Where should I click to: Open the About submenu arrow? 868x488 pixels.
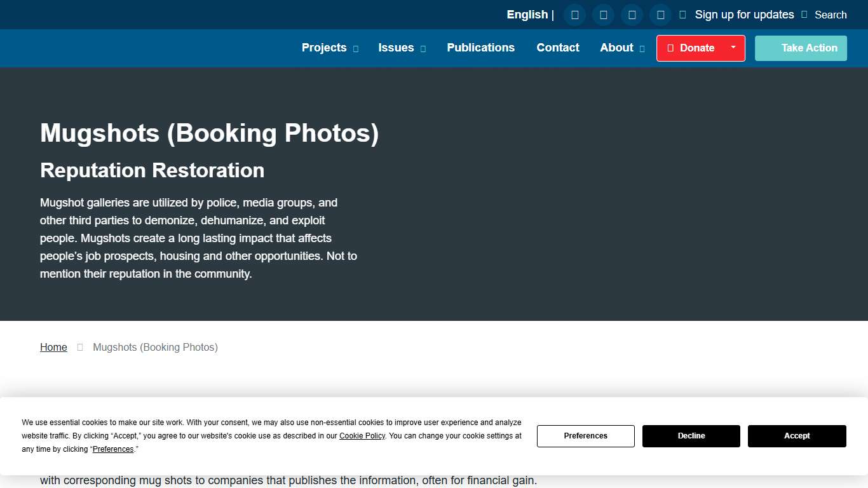(x=642, y=49)
